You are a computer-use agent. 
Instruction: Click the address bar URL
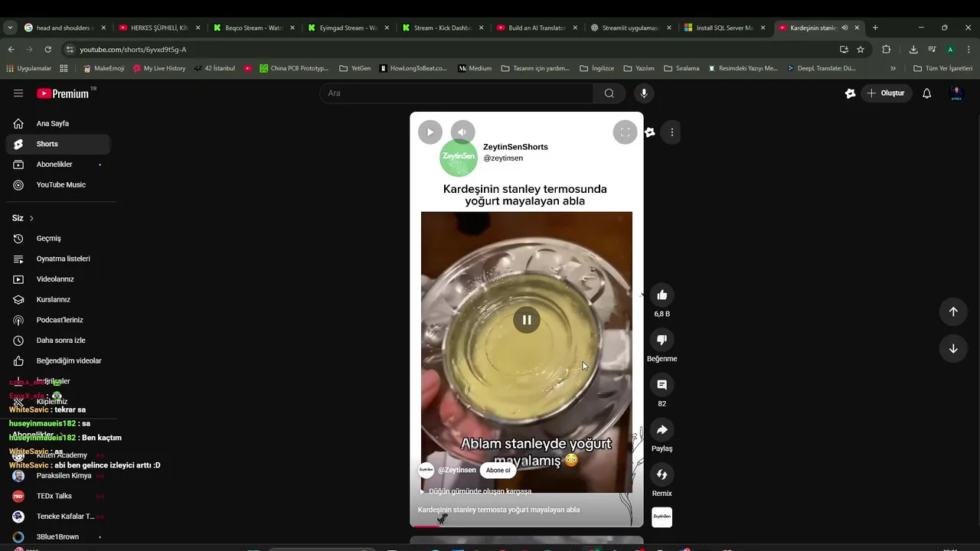133,49
